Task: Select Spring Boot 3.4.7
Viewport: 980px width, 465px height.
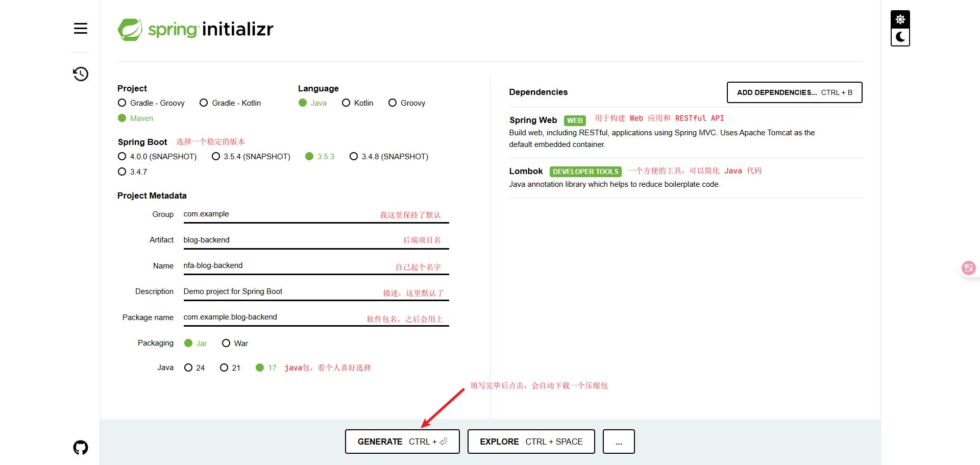Action: (x=133, y=172)
